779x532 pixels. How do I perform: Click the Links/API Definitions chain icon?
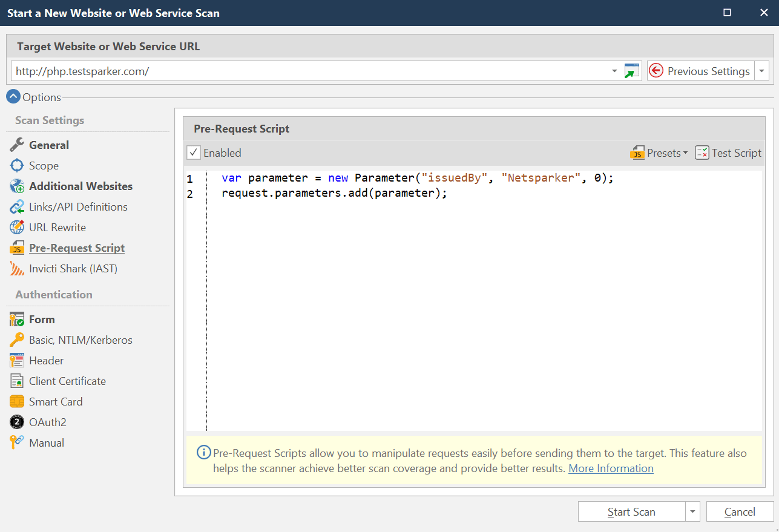click(x=17, y=207)
